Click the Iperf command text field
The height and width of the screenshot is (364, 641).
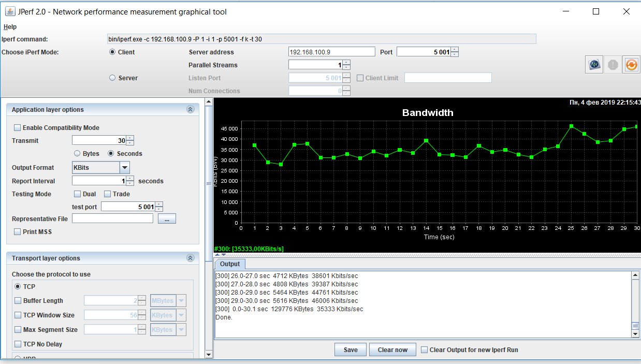tap(320, 39)
